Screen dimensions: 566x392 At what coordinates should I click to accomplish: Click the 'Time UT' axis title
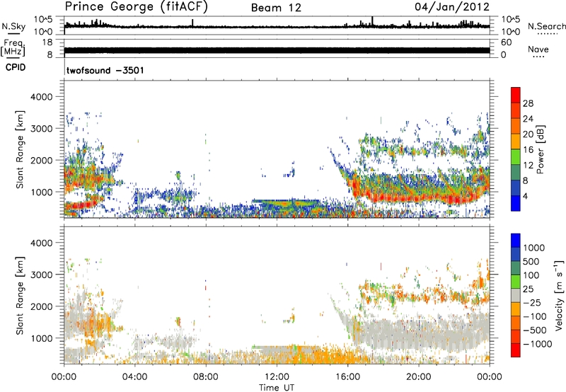277,388
